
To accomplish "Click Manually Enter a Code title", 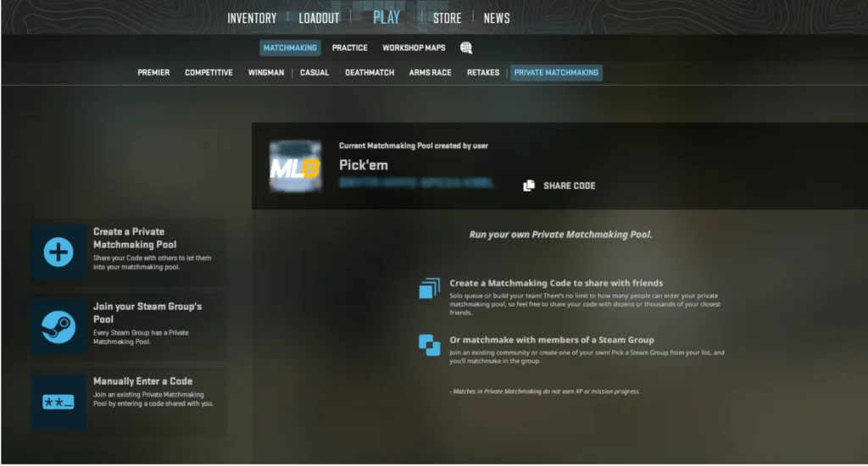I will (142, 381).
